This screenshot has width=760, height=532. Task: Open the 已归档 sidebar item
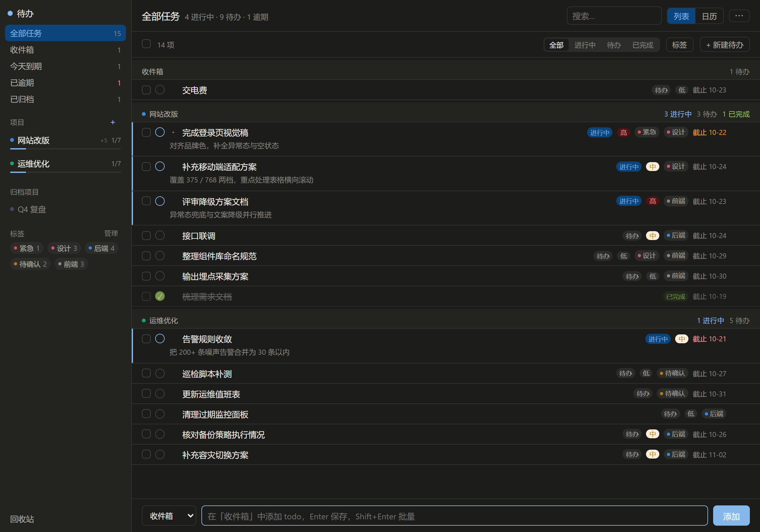[65, 99]
